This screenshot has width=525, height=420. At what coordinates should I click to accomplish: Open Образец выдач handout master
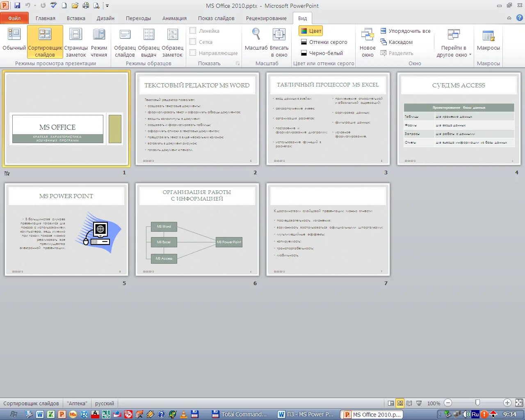coord(148,41)
